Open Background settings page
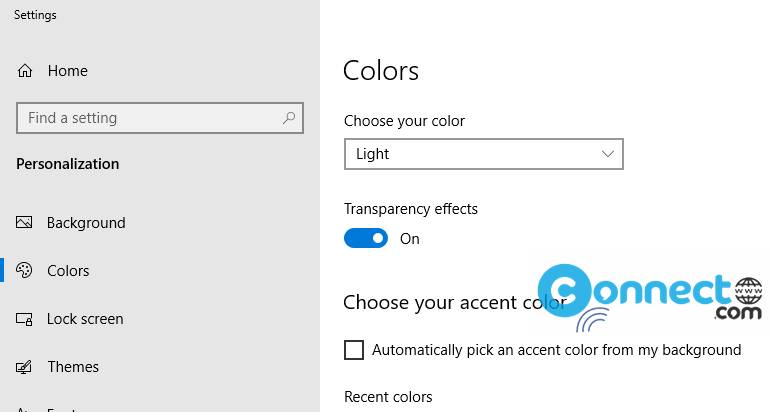The height and width of the screenshot is (412, 770). click(x=86, y=222)
